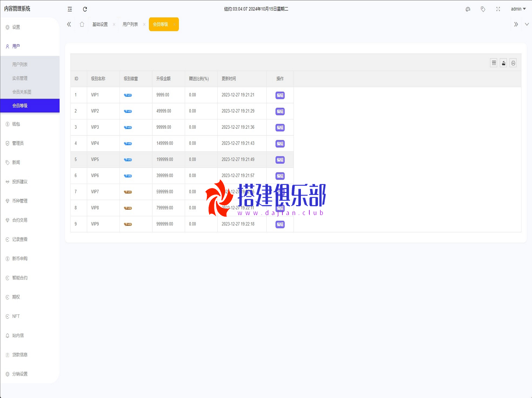The height and width of the screenshot is (398, 532).
Task: Open the 记录查看 sidebar menu
Action: (30, 239)
